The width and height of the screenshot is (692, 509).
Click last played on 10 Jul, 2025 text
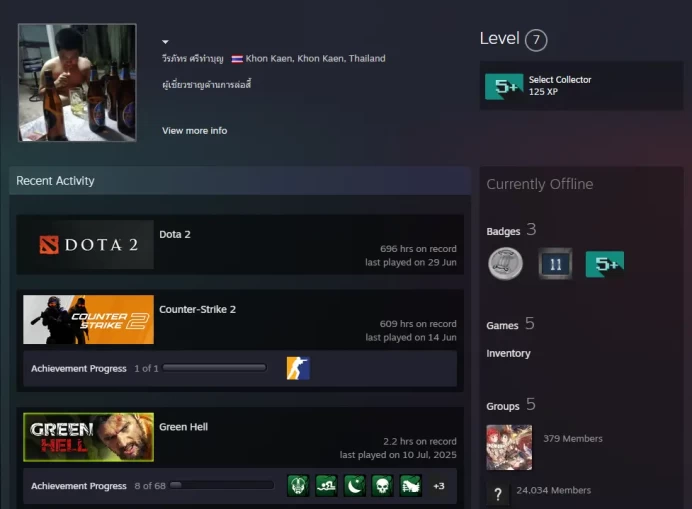(398, 455)
